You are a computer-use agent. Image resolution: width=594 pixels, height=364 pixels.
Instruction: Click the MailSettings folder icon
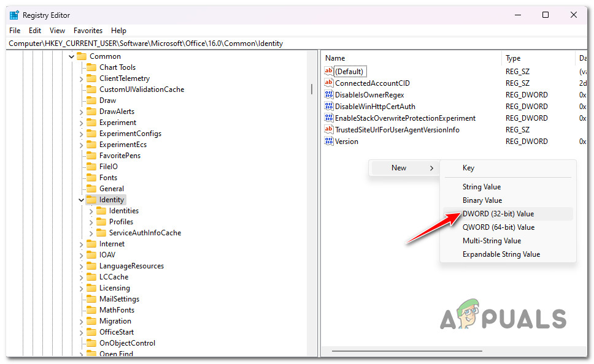point(91,299)
